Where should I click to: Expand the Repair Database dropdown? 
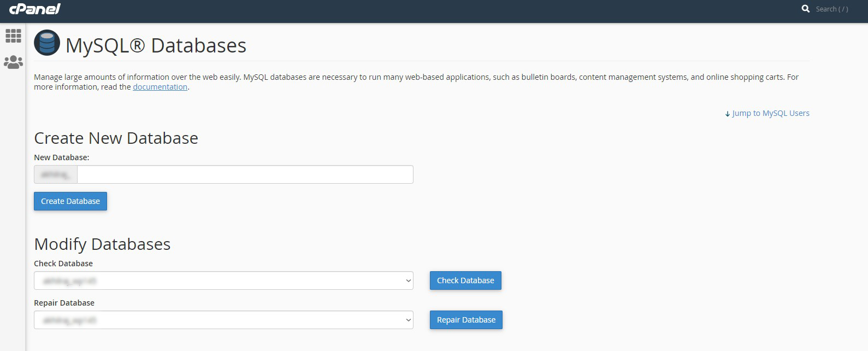coord(223,320)
